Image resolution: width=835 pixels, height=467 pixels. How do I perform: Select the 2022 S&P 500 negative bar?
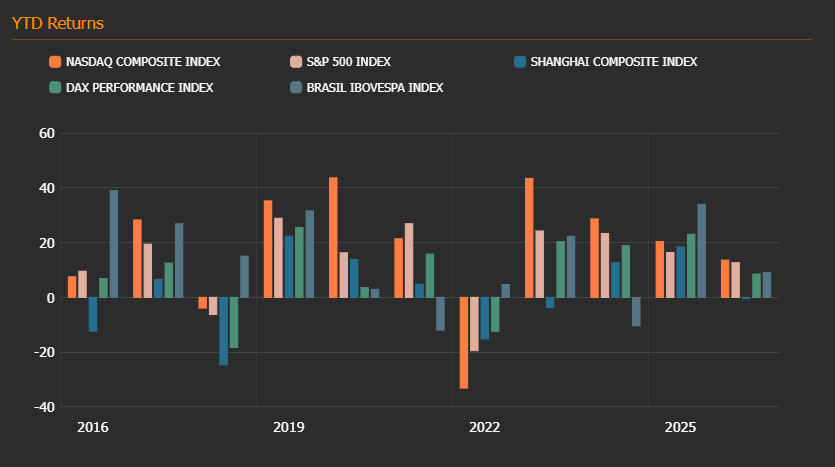tap(474, 324)
